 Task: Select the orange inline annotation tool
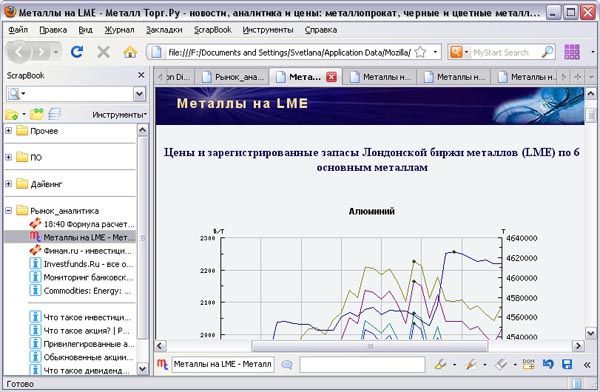click(471, 364)
